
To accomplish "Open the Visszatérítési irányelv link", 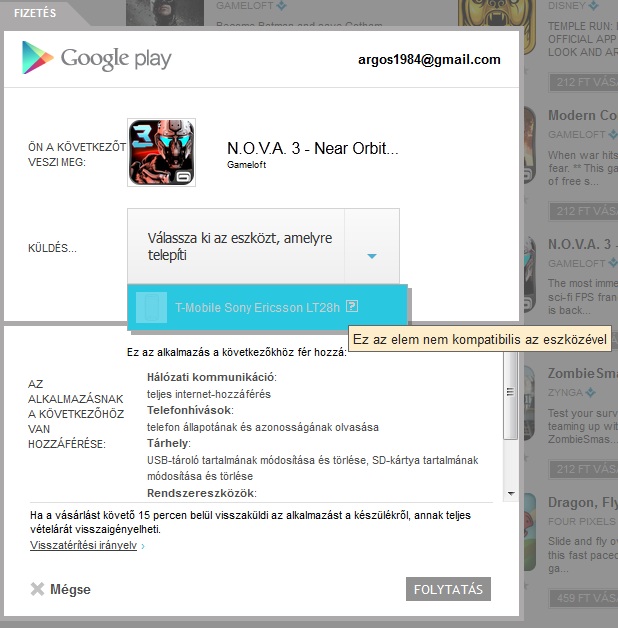I will point(83,545).
